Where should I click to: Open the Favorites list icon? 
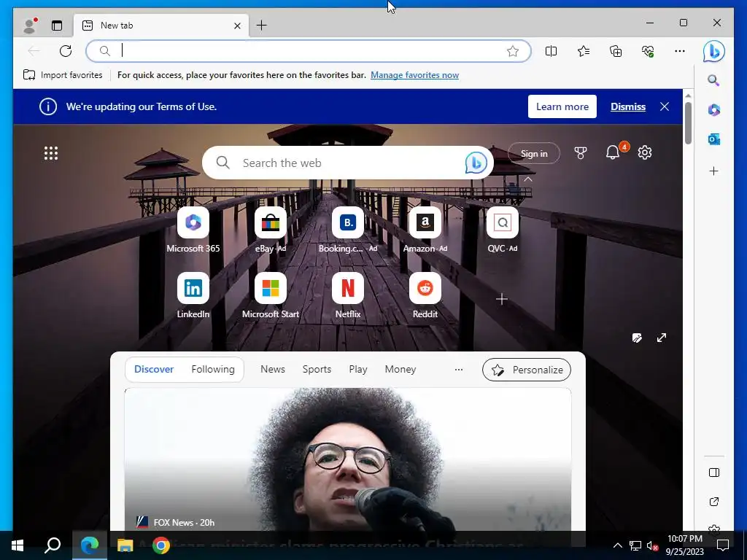tap(584, 51)
